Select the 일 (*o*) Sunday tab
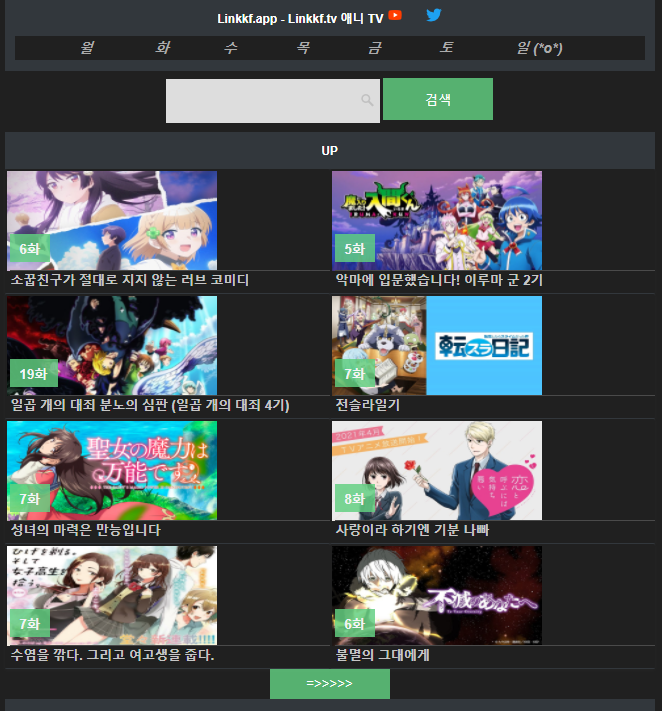The height and width of the screenshot is (711, 662). 539,48
